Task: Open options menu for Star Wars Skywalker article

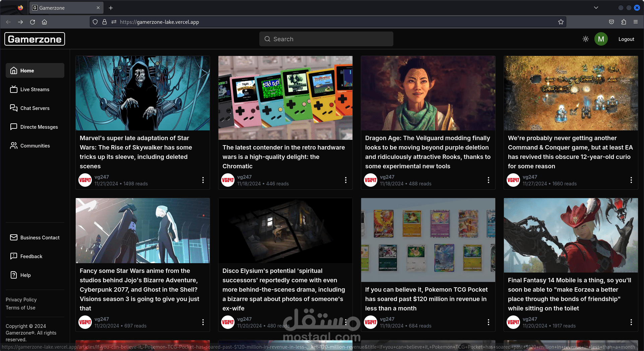Action: (203, 180)
